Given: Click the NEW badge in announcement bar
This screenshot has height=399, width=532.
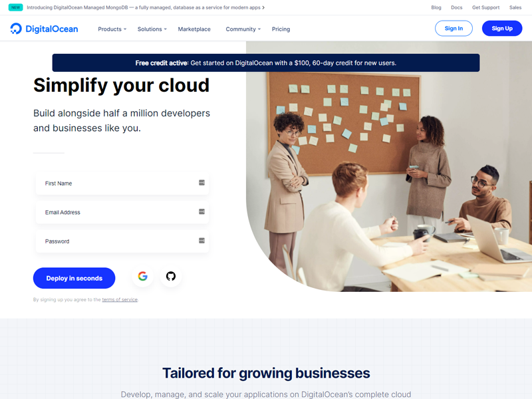Looking at the screenshot, I should click(15, 7).
